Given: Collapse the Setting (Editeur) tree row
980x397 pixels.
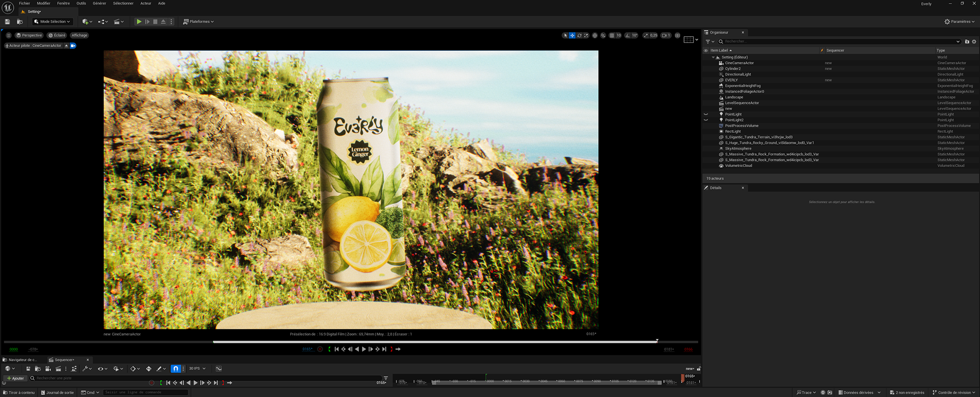Looking at the screenshot, I should pyautogui.click(x=714, y=57).
